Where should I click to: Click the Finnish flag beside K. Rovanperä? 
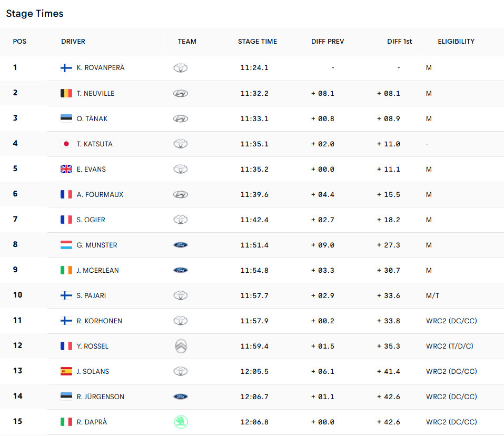pyautogui.click(x=66, y=68)
